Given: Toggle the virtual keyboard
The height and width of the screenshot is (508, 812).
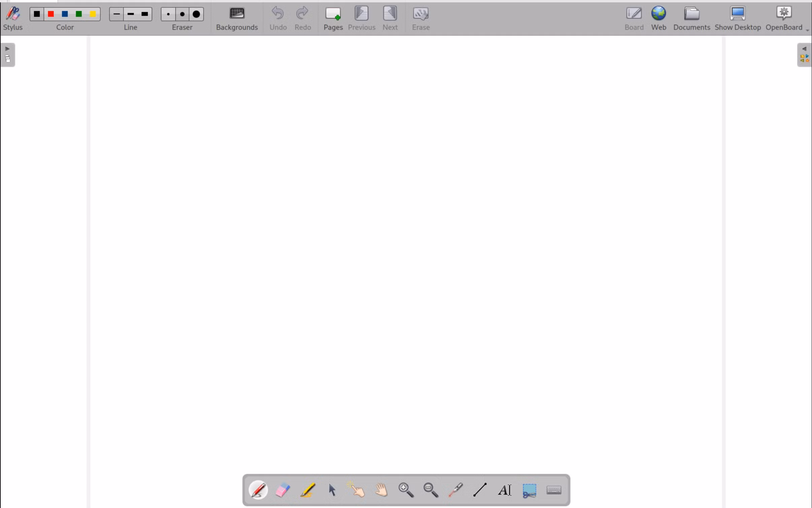Looking at the screenshot, I should [x=554, y=490].
